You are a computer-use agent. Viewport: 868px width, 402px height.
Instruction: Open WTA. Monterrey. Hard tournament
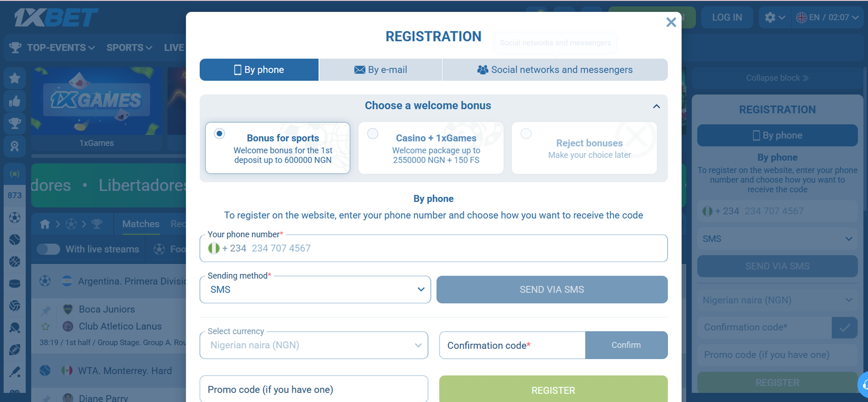[x=125, y=371]
